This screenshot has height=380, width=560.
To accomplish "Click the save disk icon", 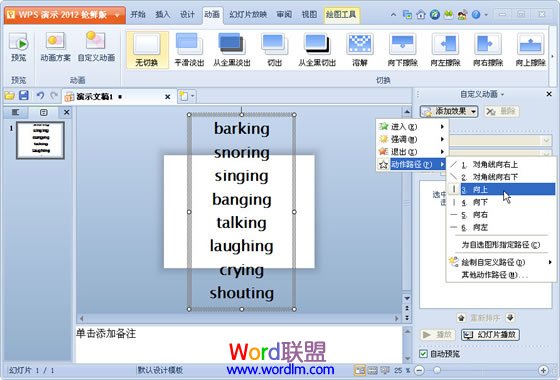I will coord(24,95).
